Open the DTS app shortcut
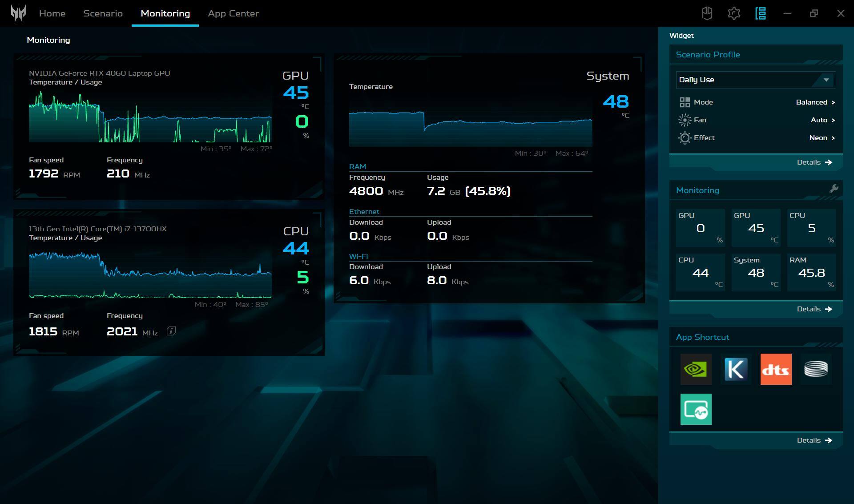Viewport: 854px width, 504px height. (776, 369)
